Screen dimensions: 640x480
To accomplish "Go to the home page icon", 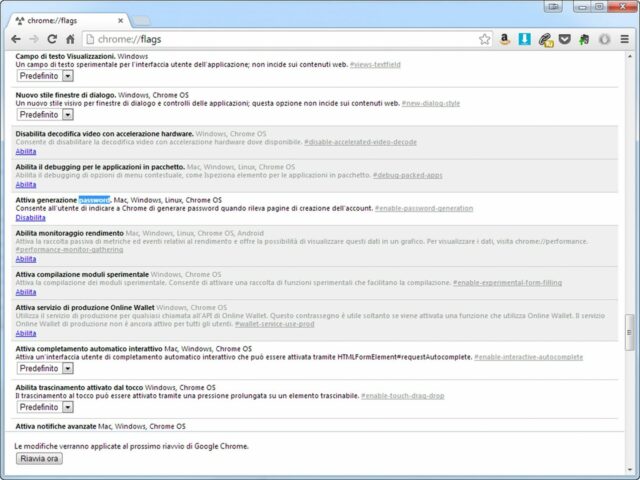I will coord(72,39).
